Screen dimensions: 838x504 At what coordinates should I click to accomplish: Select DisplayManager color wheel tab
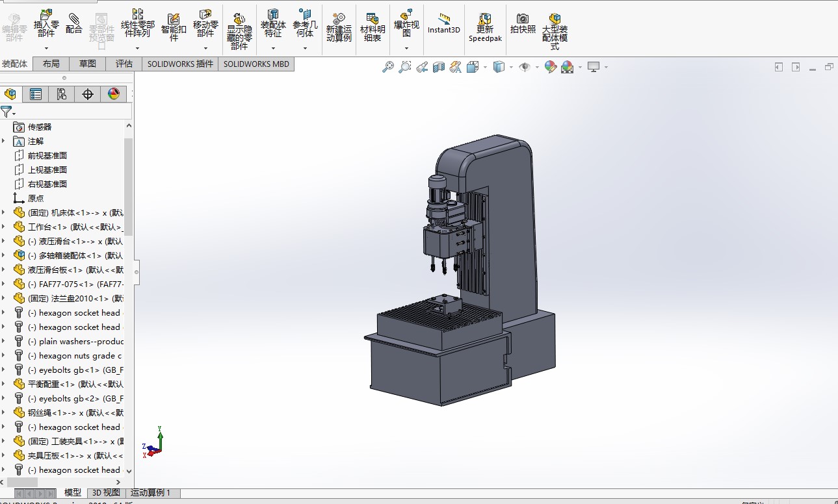pyautogui.click(x=114, y=94)
